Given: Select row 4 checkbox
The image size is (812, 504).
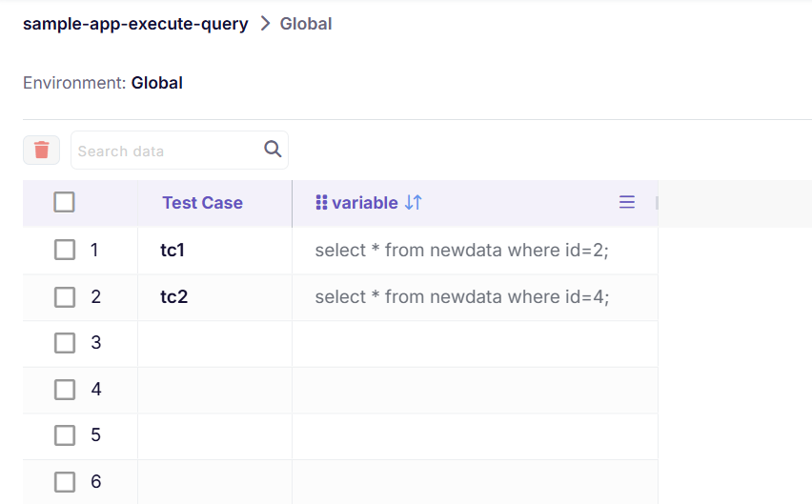Looking at the screenshot, I should point(65,390).
